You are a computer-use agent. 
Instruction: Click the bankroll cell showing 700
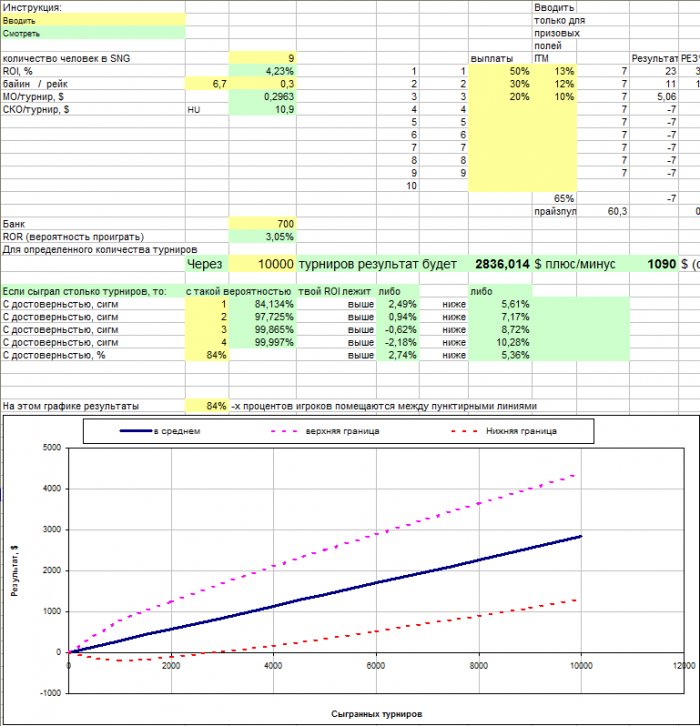pyautogui.click(x=262, y=224)
